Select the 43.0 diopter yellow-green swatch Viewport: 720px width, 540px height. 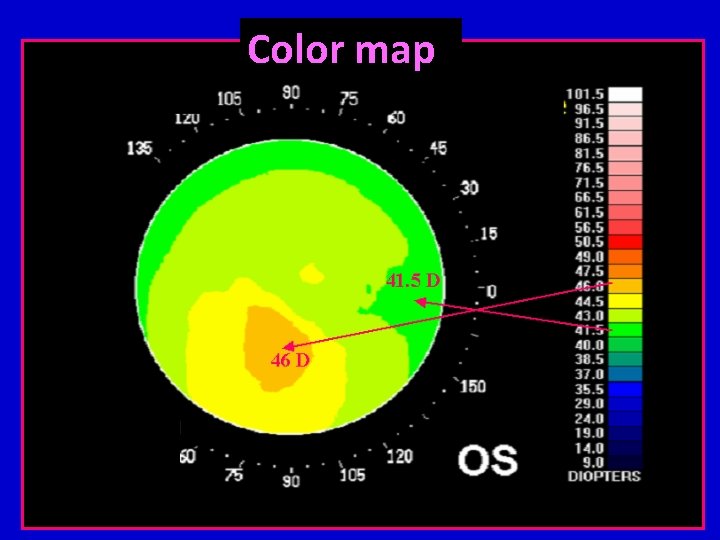click(x=625, y=315)
